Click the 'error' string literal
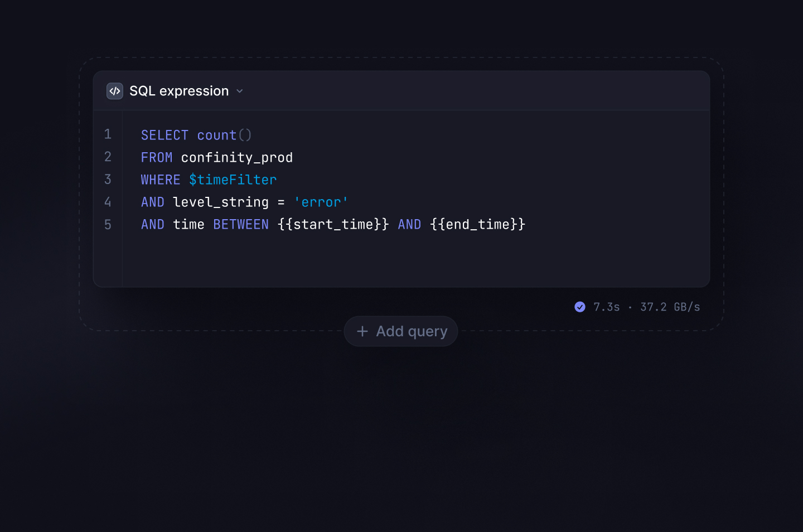The width and height of the screenshot is (803, 532). (321, 202)
